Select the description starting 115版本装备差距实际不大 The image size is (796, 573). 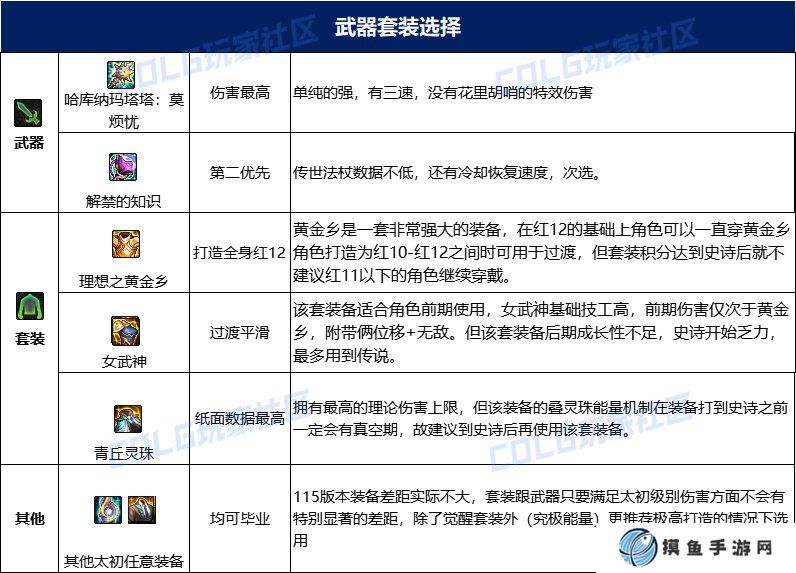[541, 518]
